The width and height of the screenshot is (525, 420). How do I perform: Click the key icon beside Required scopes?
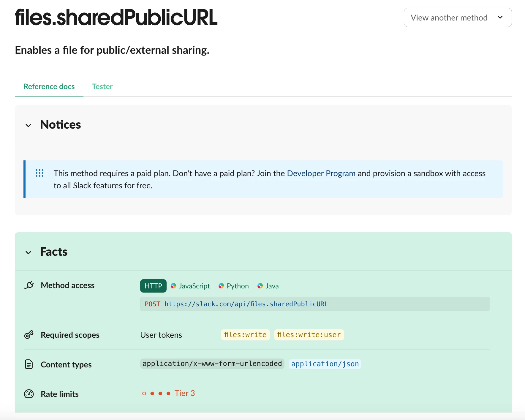(x=29, y=335)
